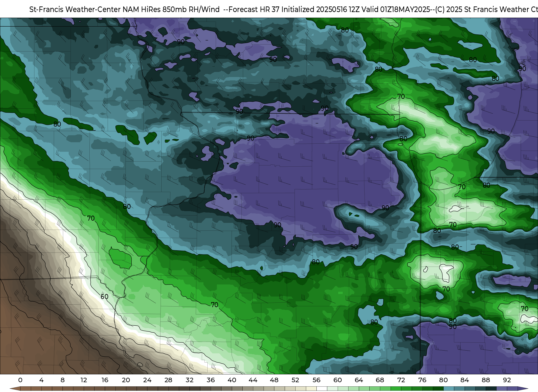Click the "St-Francis Weather-Center NAM HiRes" title text
This screenshot has height=392, width=538.
click(x=95, y=10)
